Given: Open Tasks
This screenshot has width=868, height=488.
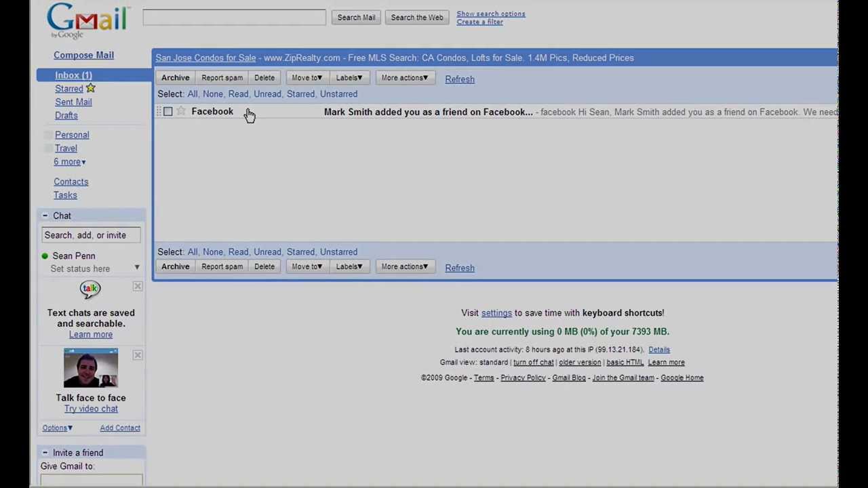Looking at the screenshot, I should 65,195.
